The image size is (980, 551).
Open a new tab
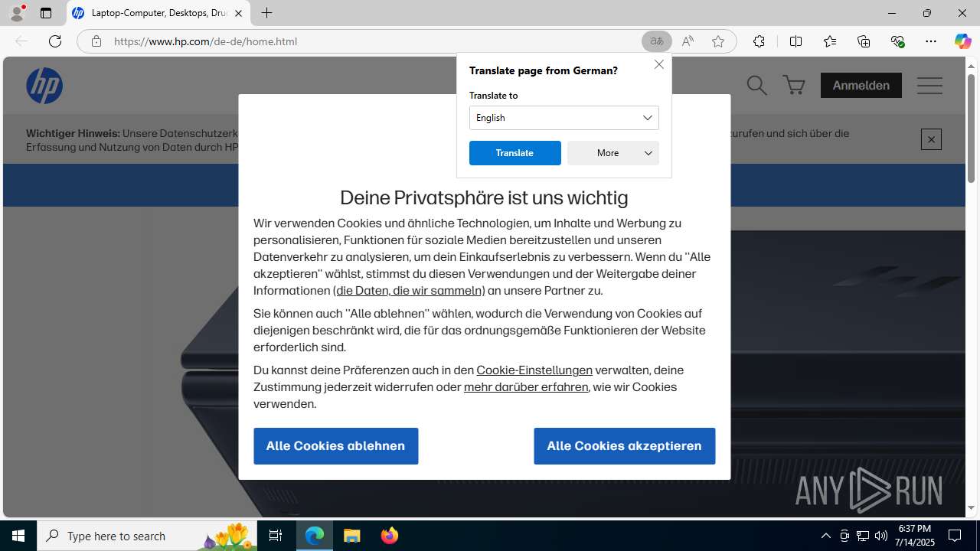pos(266,13)
